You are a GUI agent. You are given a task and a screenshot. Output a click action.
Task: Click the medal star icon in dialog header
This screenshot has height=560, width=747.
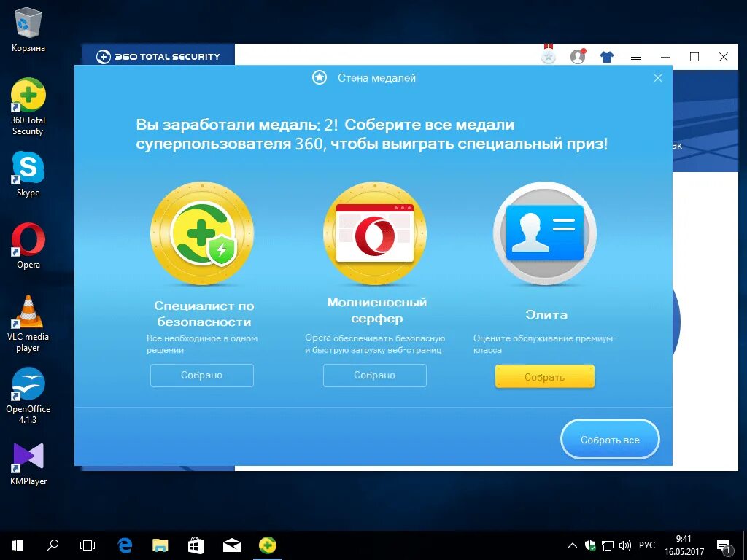(x=319, y=77)
